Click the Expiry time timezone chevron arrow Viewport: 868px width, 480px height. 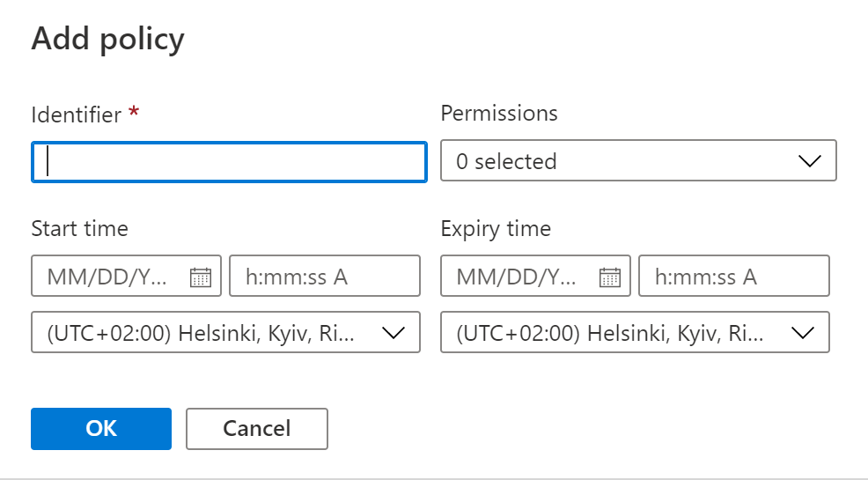pyautogui.click(x=801, y=333)
